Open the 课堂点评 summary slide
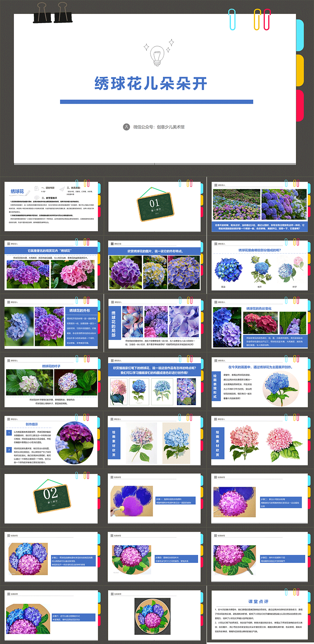The width and height of the screenshot is (314, 644). click(x=259, y=614)
